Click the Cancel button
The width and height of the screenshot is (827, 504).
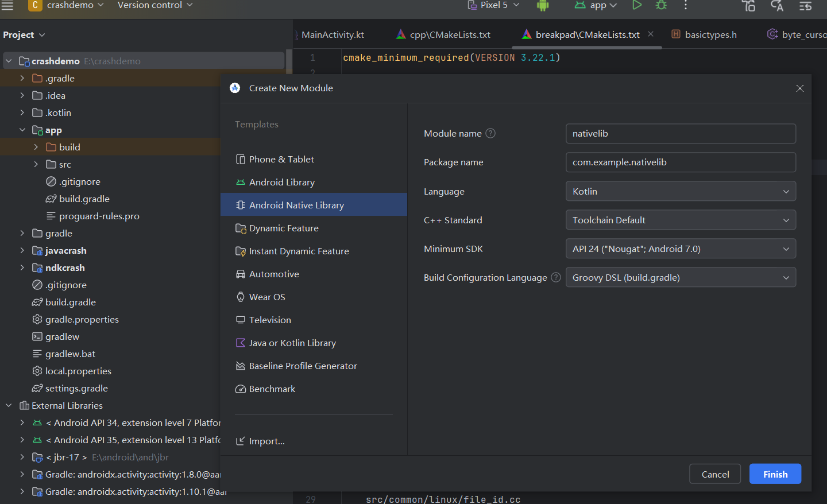(715, 474)
